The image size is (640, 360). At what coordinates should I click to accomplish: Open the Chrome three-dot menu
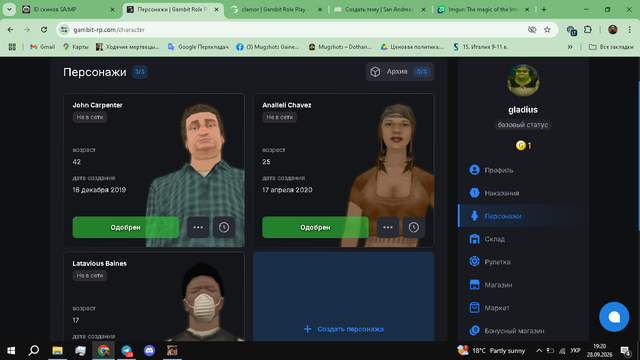click(629, 30)
